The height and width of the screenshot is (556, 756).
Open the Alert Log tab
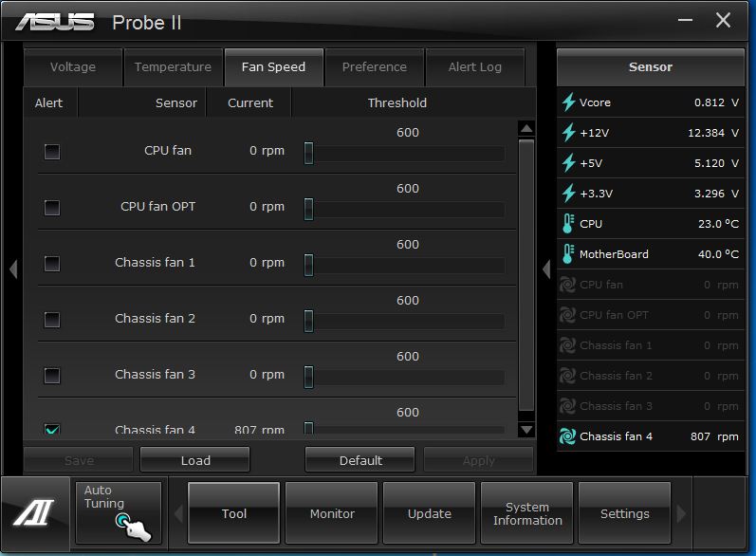(475, 67)
